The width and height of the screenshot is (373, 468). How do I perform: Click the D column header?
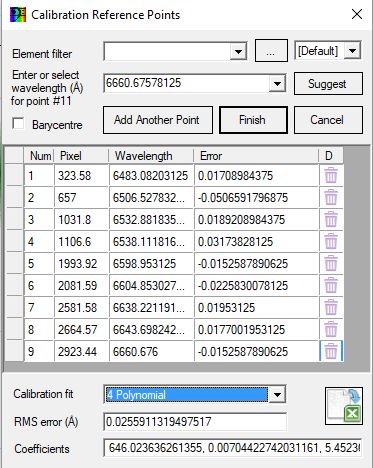click(331, 156)
